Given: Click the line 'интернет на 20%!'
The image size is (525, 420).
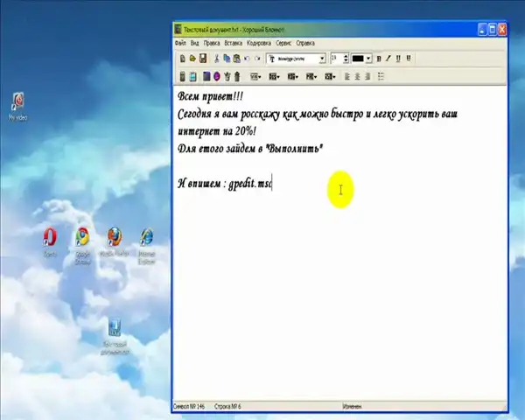Looking at the screenshot, I should (x=217, y=131).
